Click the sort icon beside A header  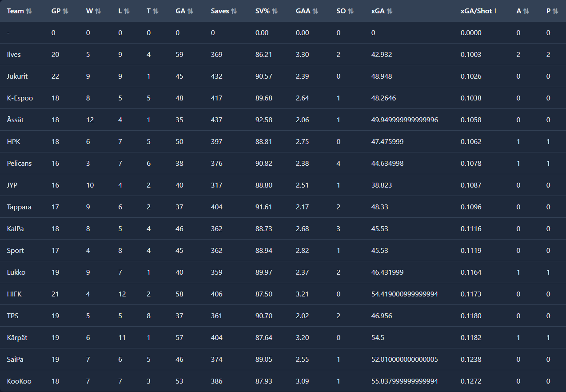526,11
